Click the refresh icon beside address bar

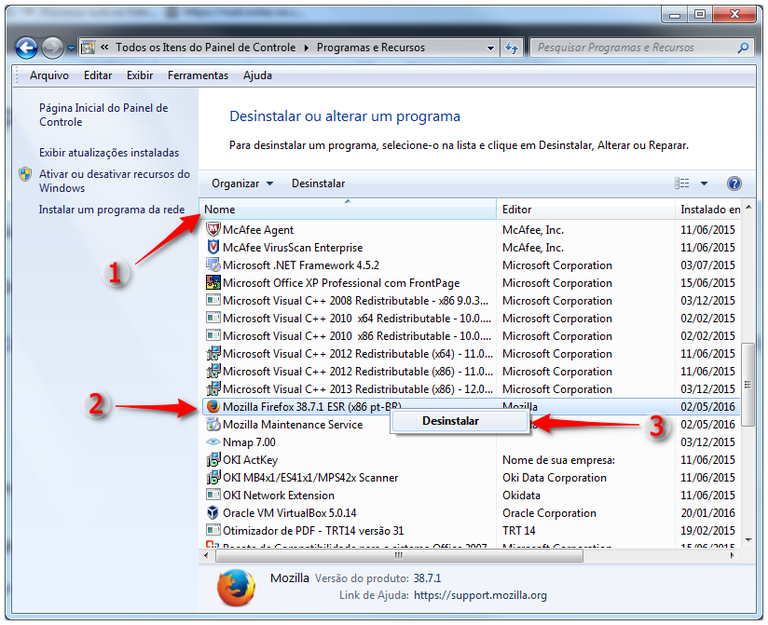(x=512, y=47)
